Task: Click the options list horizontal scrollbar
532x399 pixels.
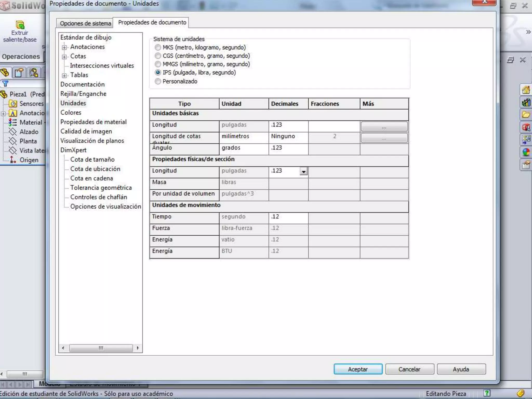Action: click(x=101, y=348)
